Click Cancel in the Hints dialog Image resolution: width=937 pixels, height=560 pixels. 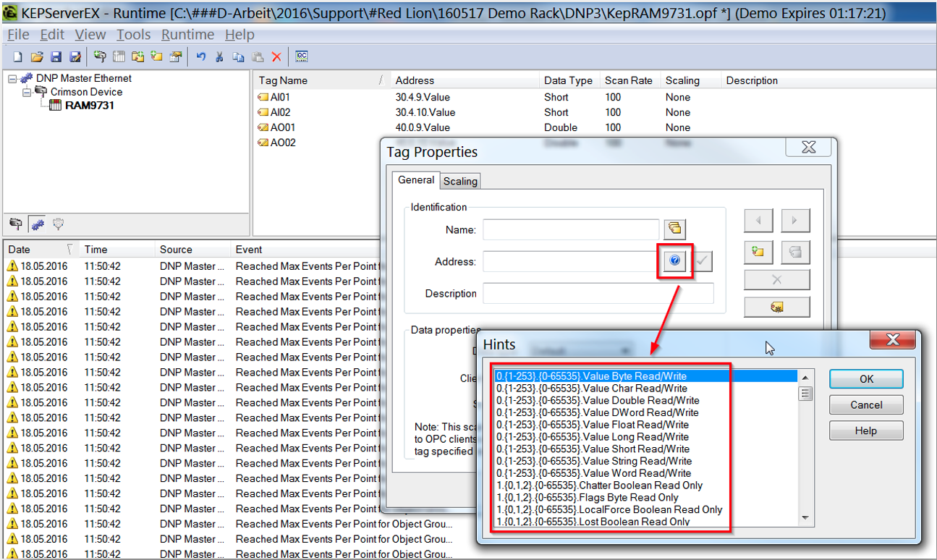[x=866, y=404]
